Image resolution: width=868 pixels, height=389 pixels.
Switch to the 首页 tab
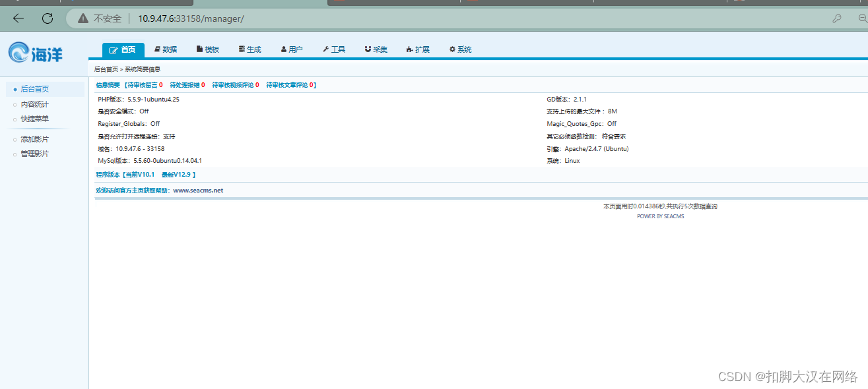click(x=123, y=49)
